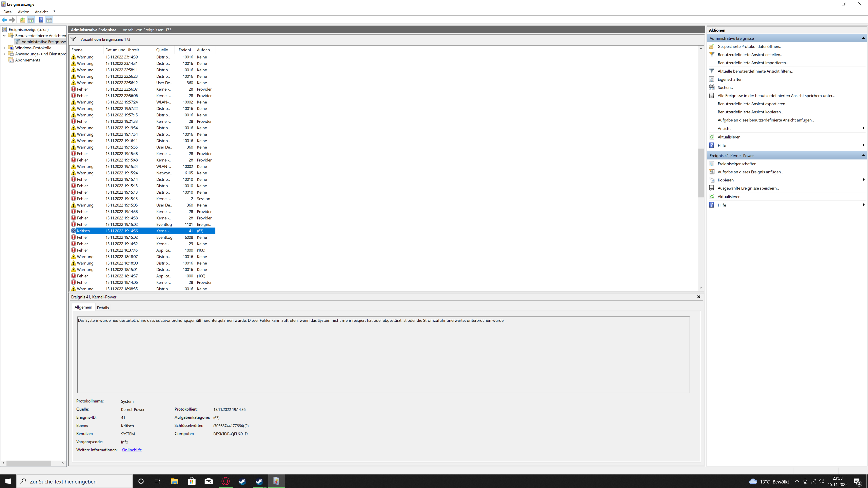
Task: Click Ausgewählte Ereignisse speichern floppy icon
Action: click(x=712, y=188)
